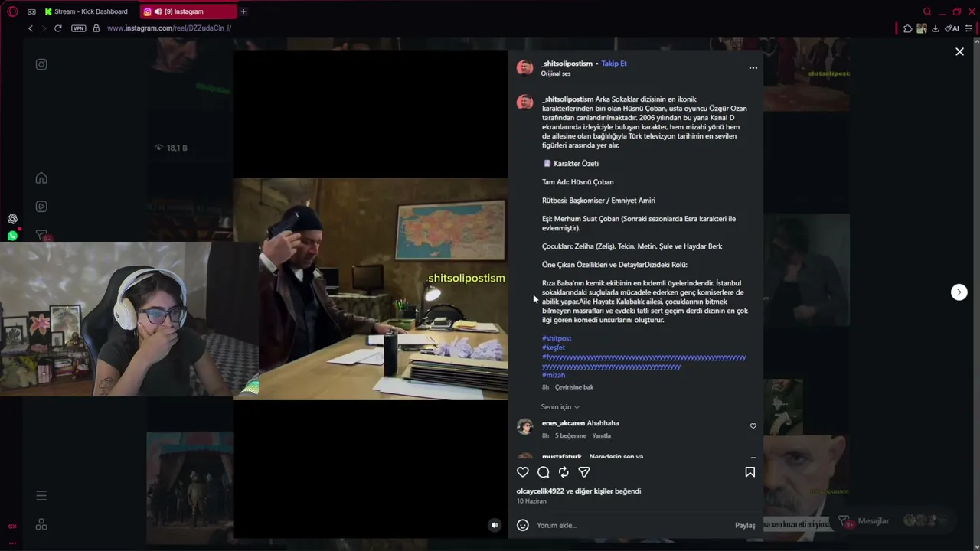
Task: Post comment with Paylaş
Action: [745, 525]
